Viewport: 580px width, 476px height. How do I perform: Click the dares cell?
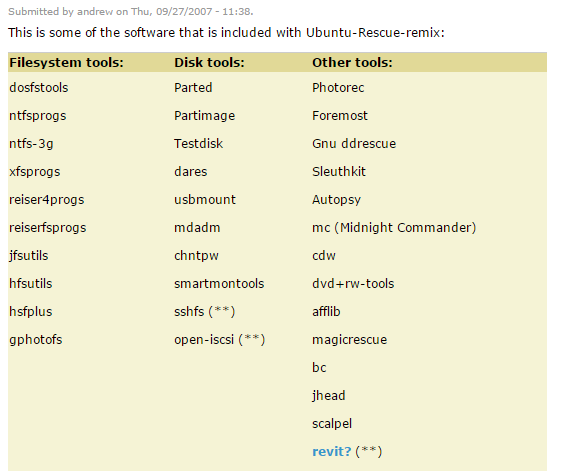tap(191, 172)
